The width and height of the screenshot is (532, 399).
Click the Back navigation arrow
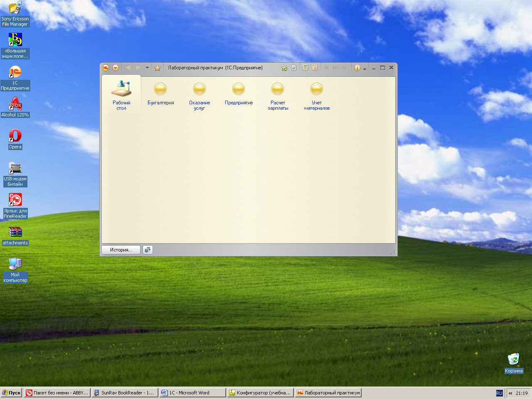click(128, 68)
